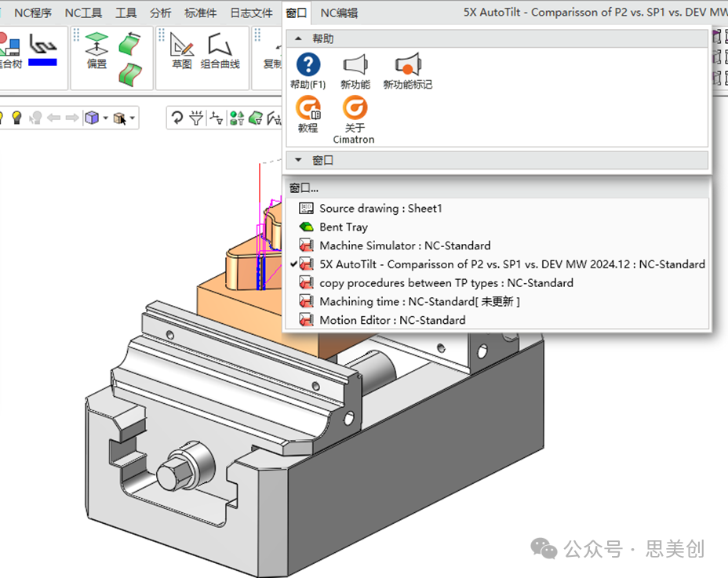Switch to the Bent Tray window
Image resolution: width=728 pixels, height=578 pixels.
pos(497,227)
